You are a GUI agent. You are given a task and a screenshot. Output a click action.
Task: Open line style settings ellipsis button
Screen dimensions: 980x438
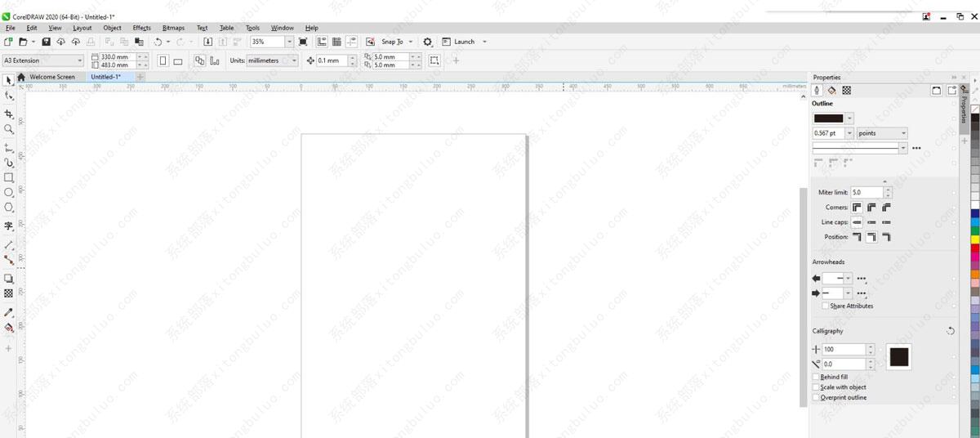click(916, 148)
